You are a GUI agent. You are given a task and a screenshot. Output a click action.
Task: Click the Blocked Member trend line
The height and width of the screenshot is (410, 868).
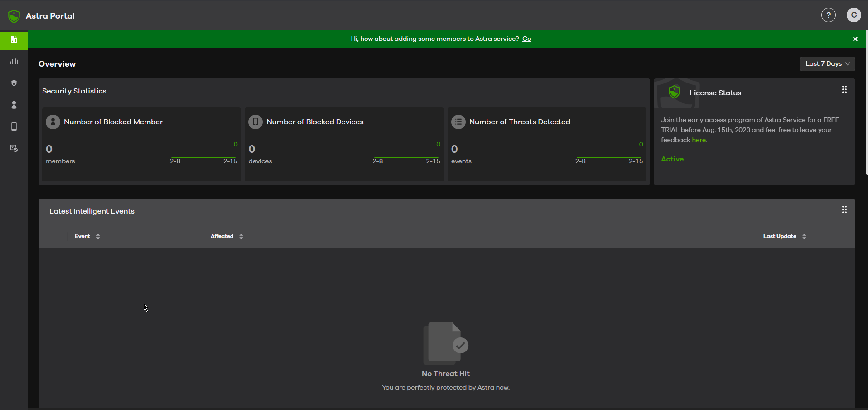pos(203,157)
